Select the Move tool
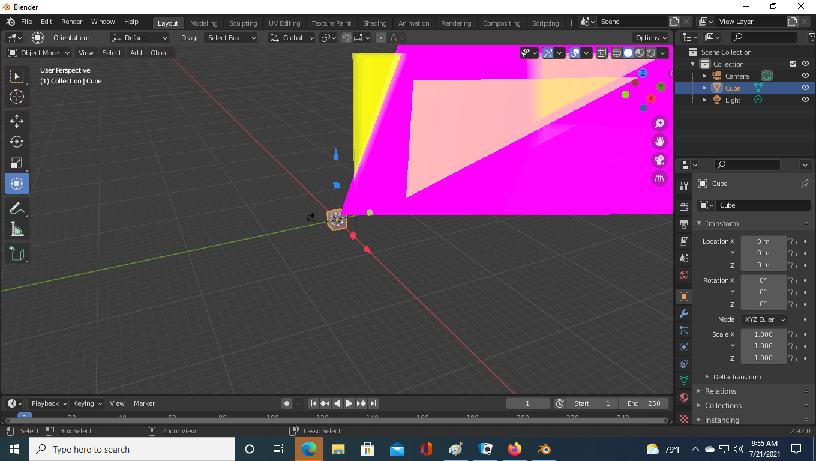 coord(17,121)
